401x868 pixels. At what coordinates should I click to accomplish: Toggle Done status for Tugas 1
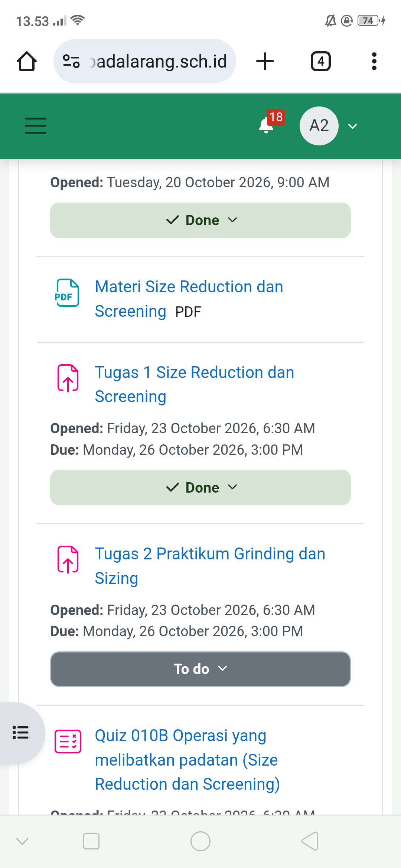click(x=200, y=487)
